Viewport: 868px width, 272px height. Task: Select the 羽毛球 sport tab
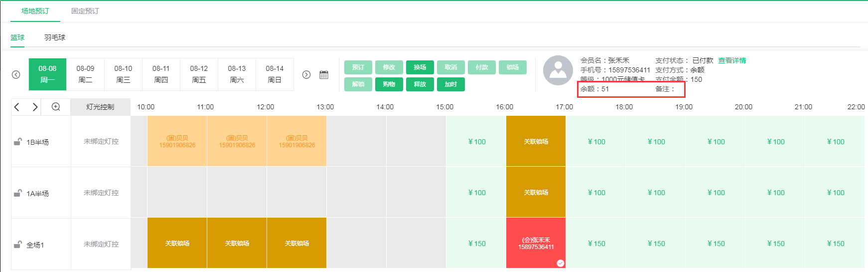point(55,37)
